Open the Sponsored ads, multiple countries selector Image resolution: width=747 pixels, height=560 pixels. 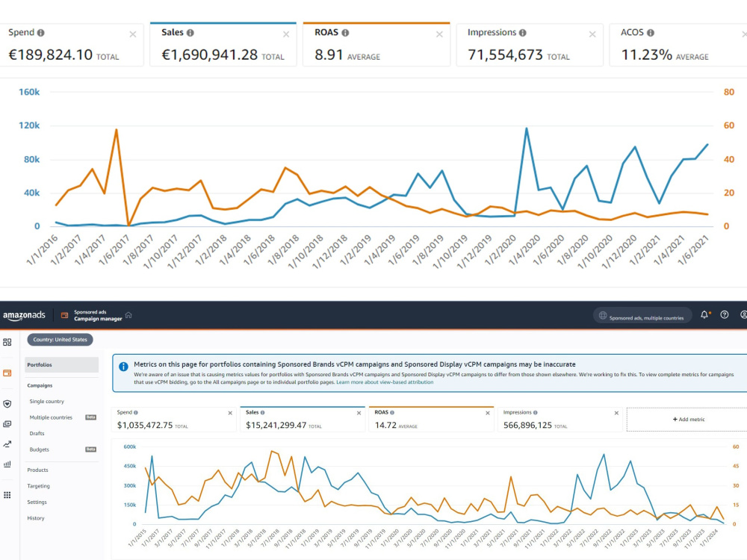pyautogui.click(x=642, y=315)
